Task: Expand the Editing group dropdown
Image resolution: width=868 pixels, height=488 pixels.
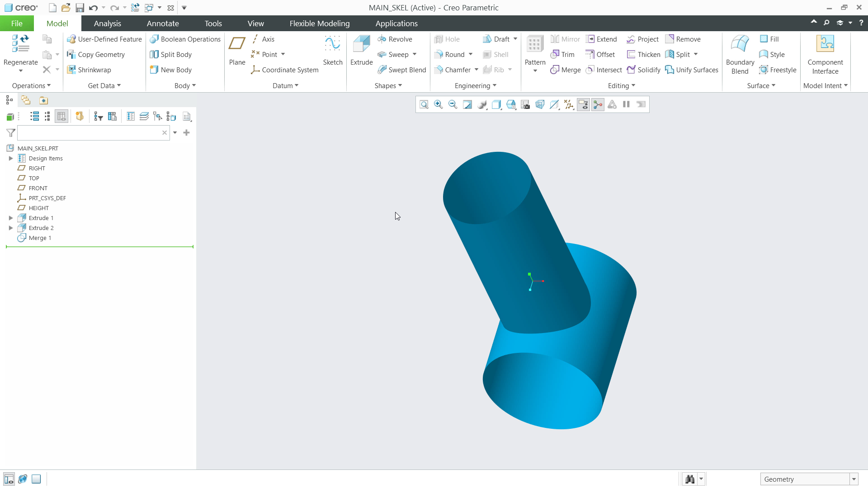Action: point(622,85)
